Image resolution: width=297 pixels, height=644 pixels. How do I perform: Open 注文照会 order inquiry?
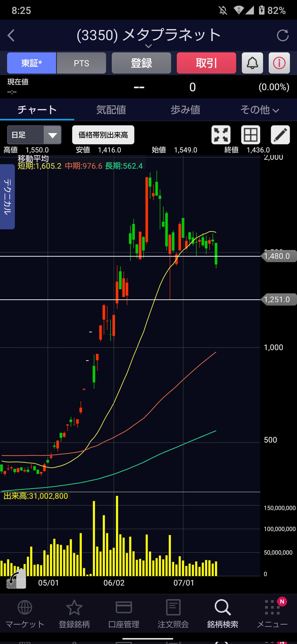click(173, 613)
